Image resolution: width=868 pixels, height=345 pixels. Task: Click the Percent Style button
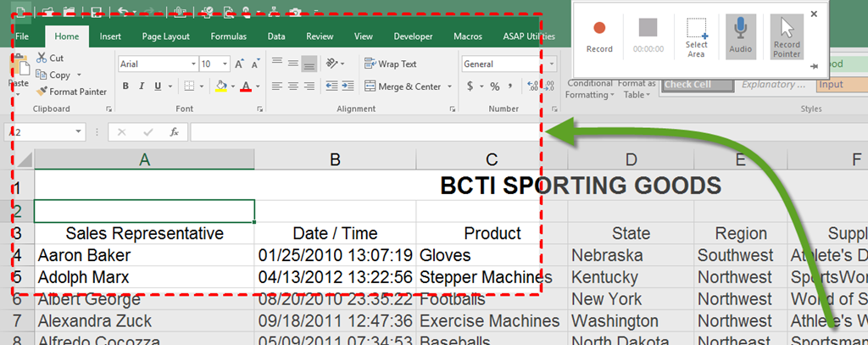(x=494, y=86)
